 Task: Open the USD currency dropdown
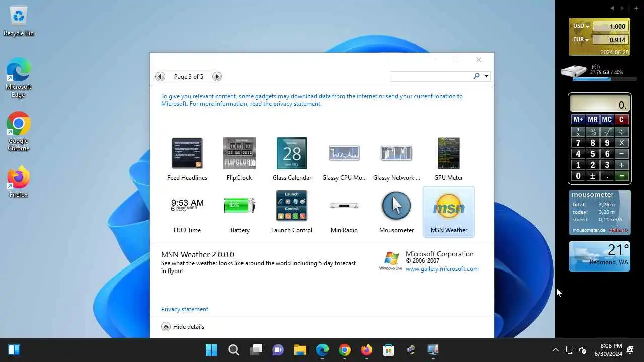pos(581,26)
